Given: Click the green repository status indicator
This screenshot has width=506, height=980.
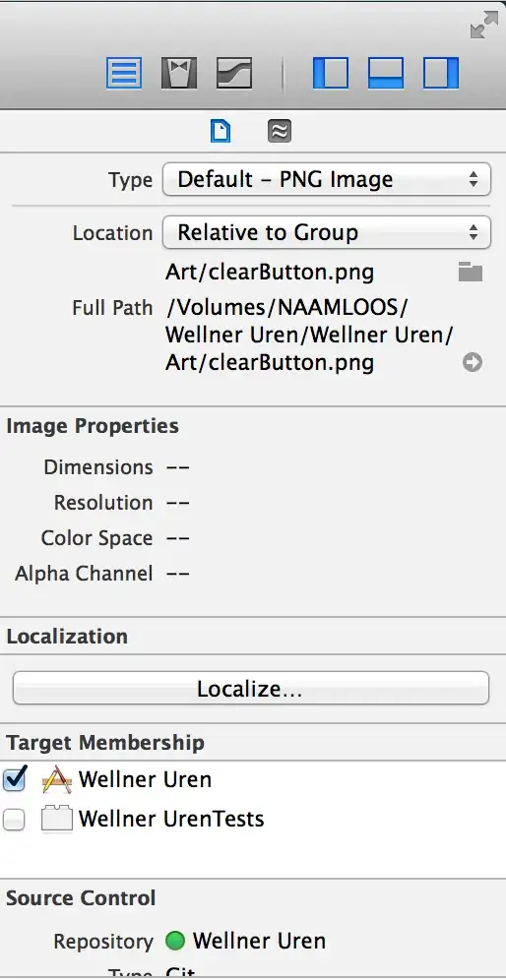Looking at the screenshot, I should pyautogui.click(x=175, y=940).
